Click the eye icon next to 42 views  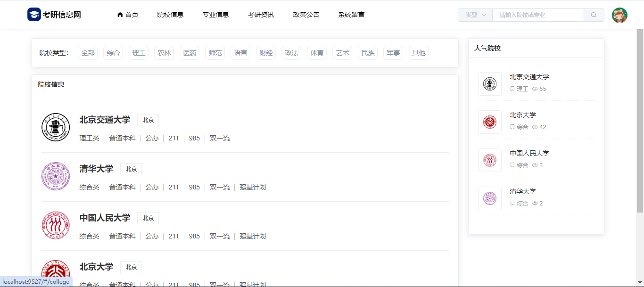535,127
